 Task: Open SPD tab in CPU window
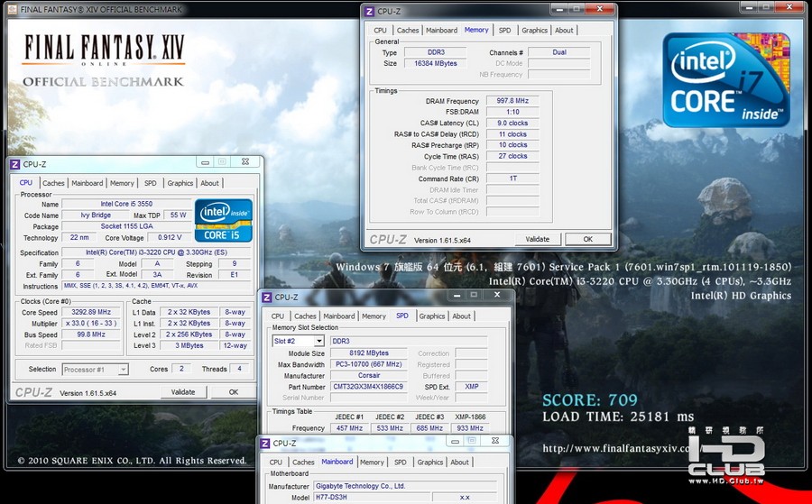(150, 183)
